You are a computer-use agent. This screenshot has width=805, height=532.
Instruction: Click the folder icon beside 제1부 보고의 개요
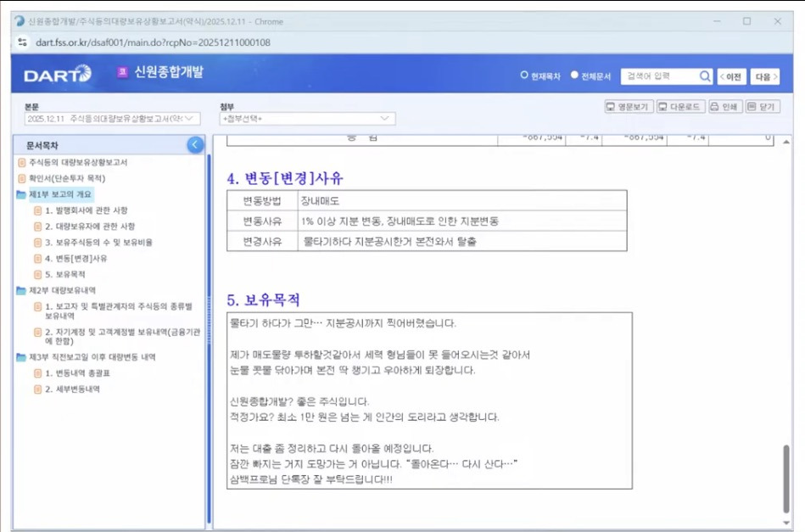21,193
